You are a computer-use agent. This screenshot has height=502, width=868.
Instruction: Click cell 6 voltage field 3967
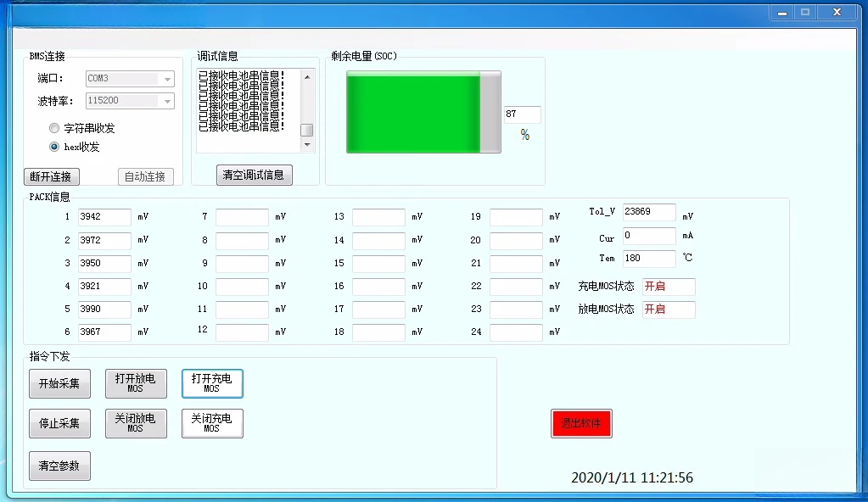tap(104, 332)
